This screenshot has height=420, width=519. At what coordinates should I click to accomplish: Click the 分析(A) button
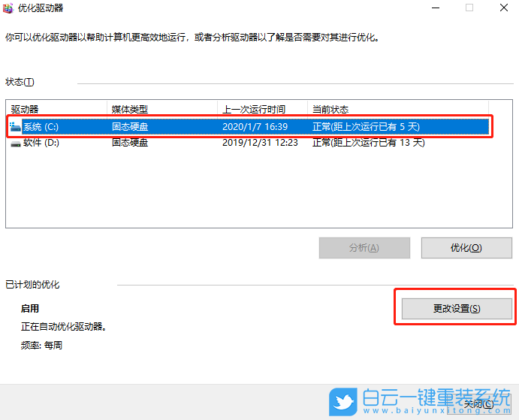364,248
